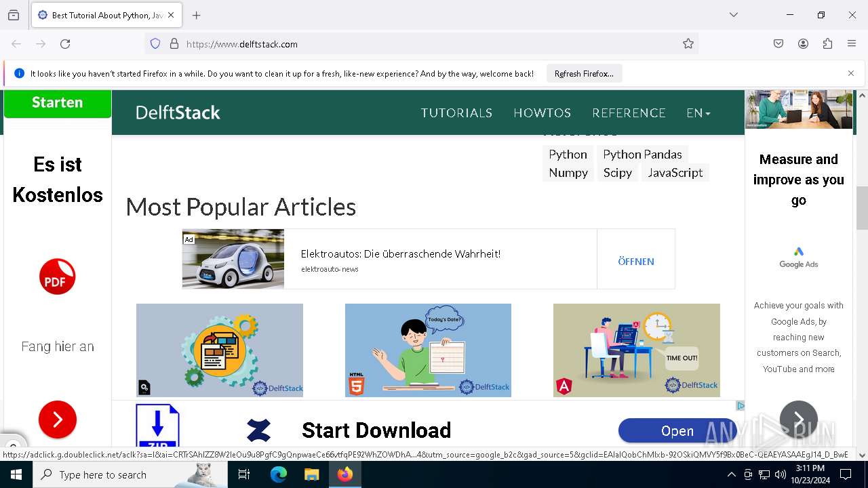Click the AdChoices icon on bottom ad

[x=740, y=405]
